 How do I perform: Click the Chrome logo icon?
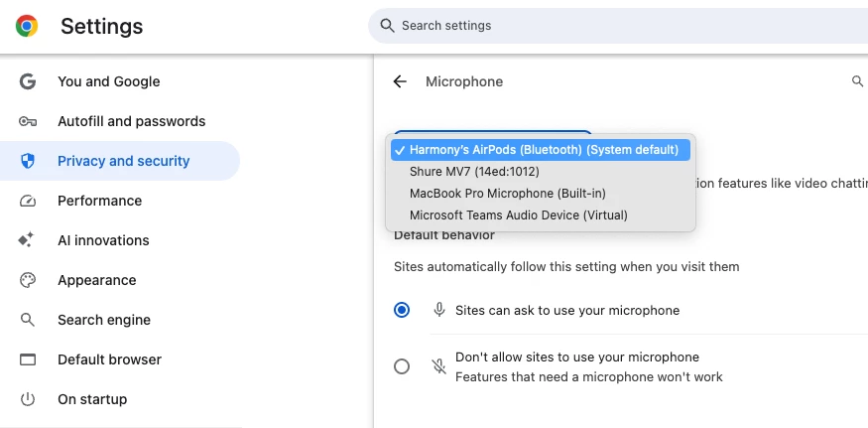(x=27, y=26)
